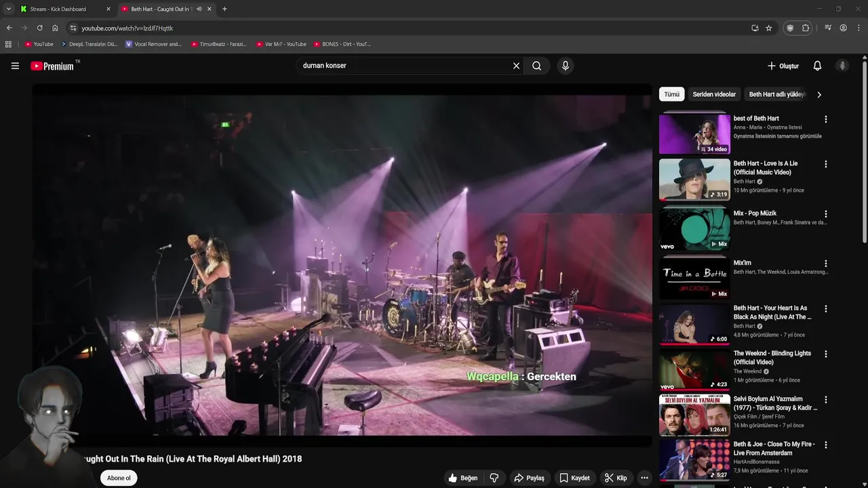View the full playlist via Oynatma listesinin tamamını görüntüle
The height and width of the screenshot is (488, 868).
pyautogui.click(x=777, y=136)
